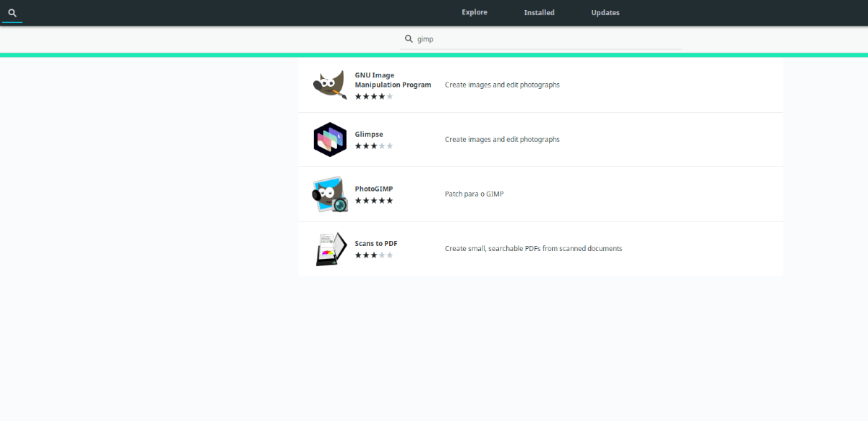Click the star rating under GNU Image Manipulation Program
The image size is (868, 421).
pos(373,95)
